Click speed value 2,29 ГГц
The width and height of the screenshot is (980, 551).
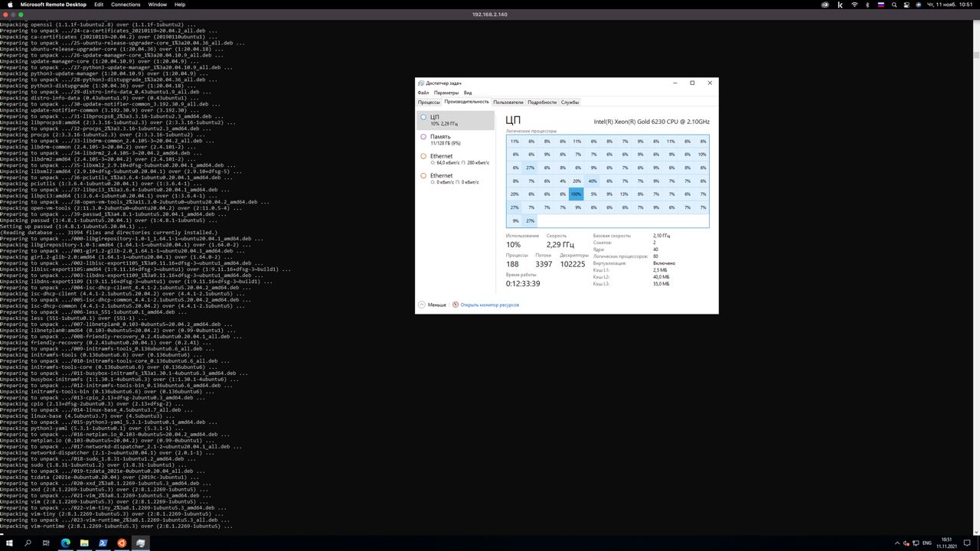click(560, 244)
